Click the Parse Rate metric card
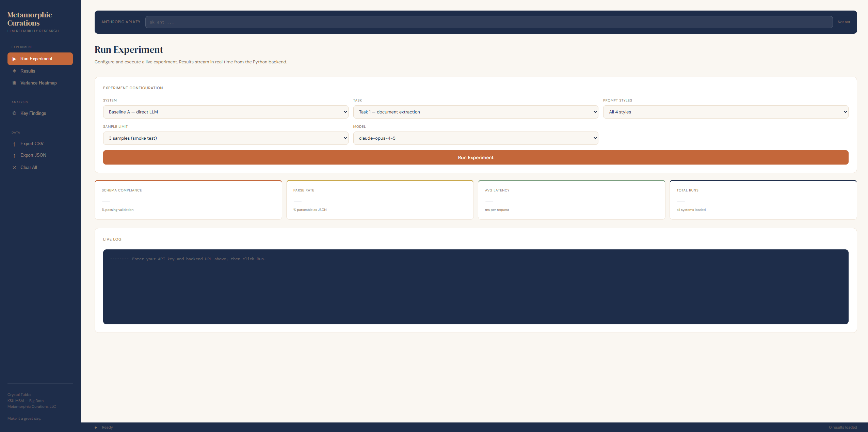This screenshot has height=432, width=868. 380,200
